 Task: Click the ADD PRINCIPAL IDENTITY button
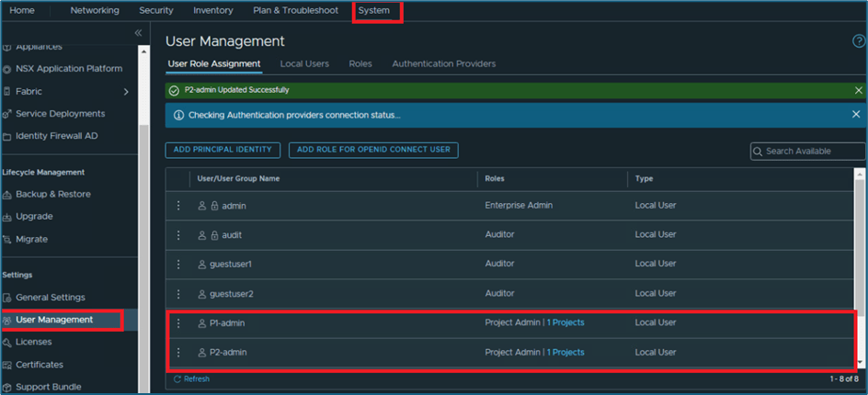[223, 150]
